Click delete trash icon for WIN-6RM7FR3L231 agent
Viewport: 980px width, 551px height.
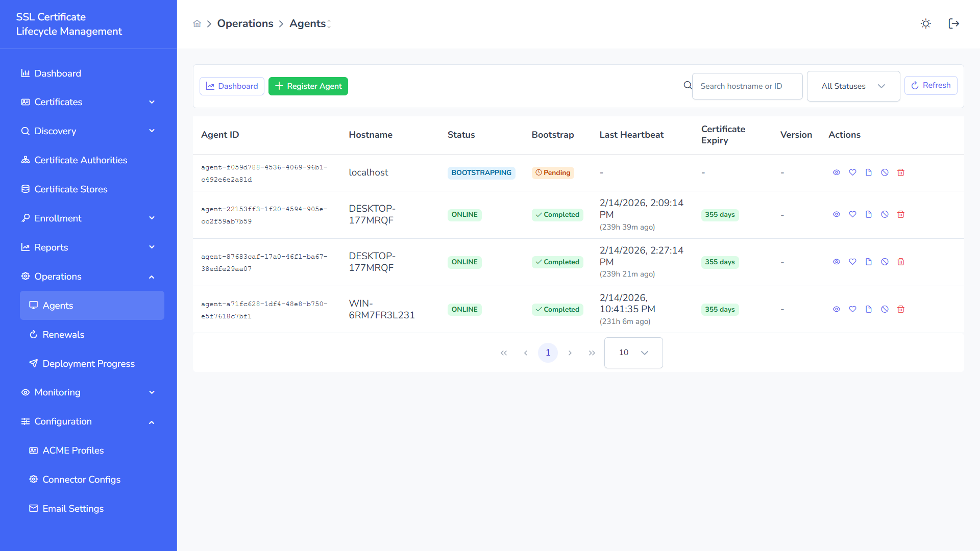[x=900, y=309]
